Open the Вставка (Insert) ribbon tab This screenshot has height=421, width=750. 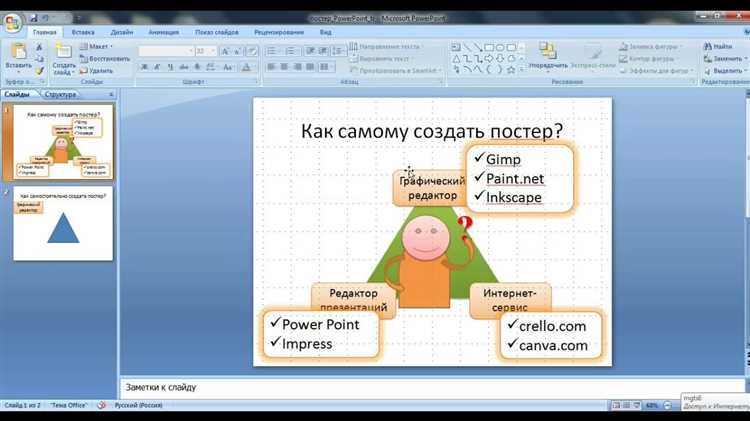click(82, 32)
